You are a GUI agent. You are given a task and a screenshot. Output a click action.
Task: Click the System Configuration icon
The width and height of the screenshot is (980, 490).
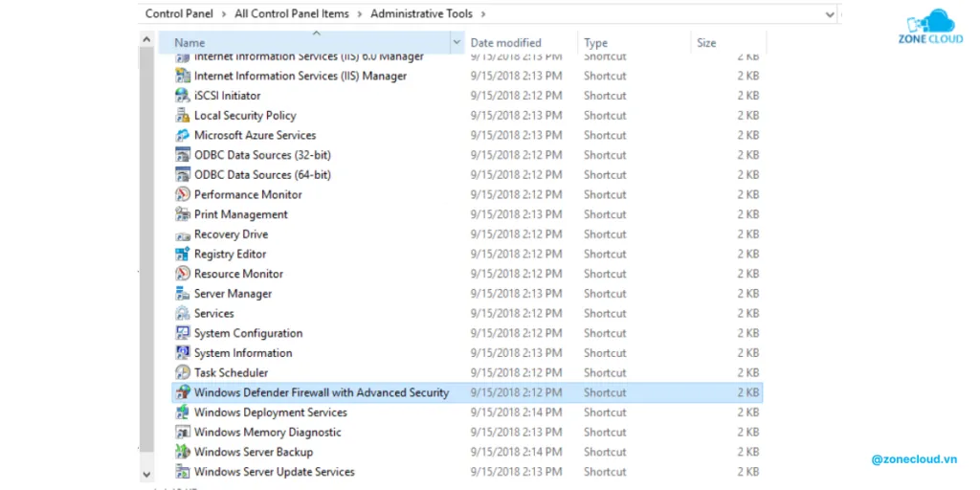pyautogui.click(x=183, y=333)
